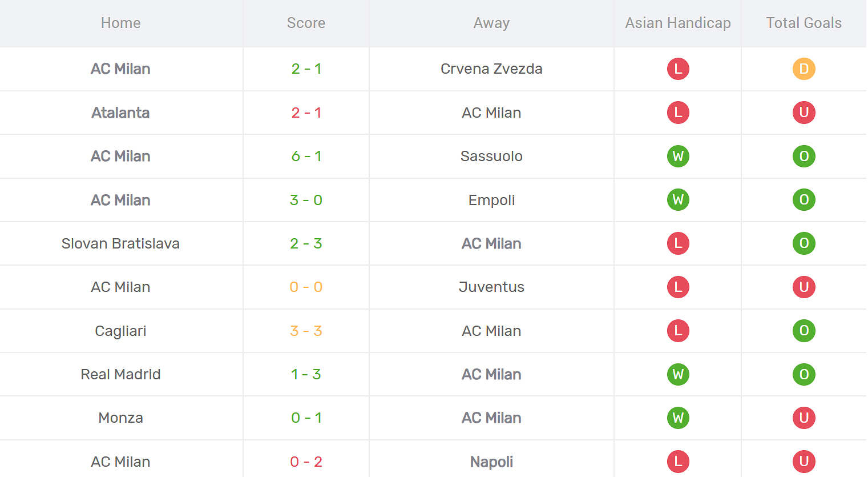Click the 6 - 1 score against Sassuolo
The image size is (868, 477).
[x=306, y=156]
